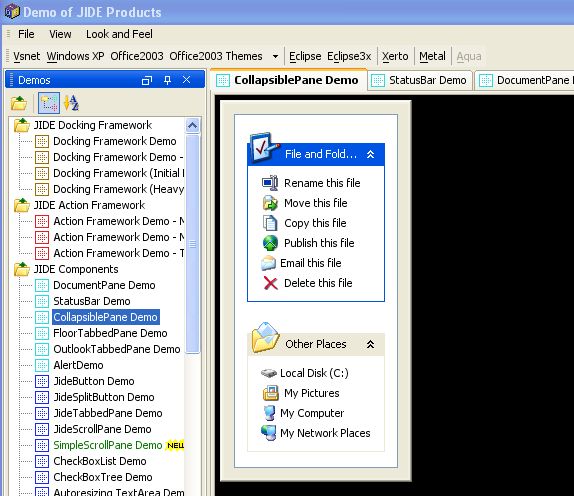Image resolution: width=574 pixels, height=496 pixels.
Task: Click the My Network Places icon
Action: [268, 433]
